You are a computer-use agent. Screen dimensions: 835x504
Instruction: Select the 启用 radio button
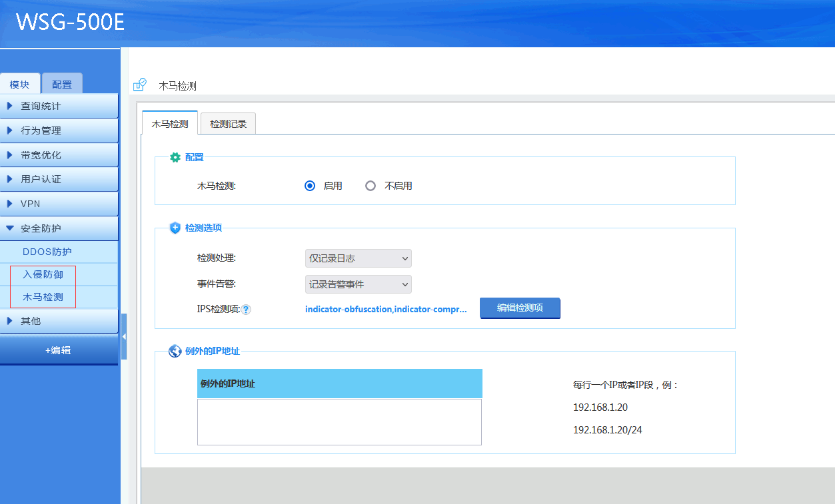pyautogui.click(x=310, y=186)
